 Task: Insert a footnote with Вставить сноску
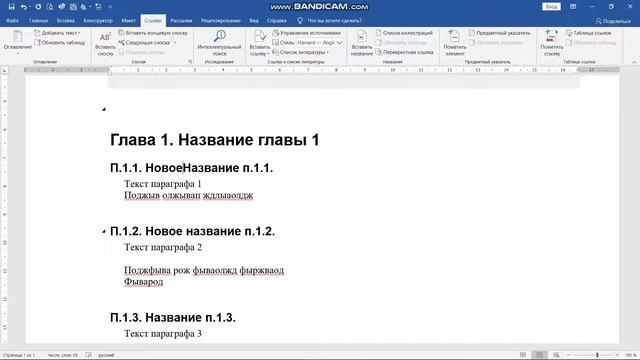tap(105, 43)
